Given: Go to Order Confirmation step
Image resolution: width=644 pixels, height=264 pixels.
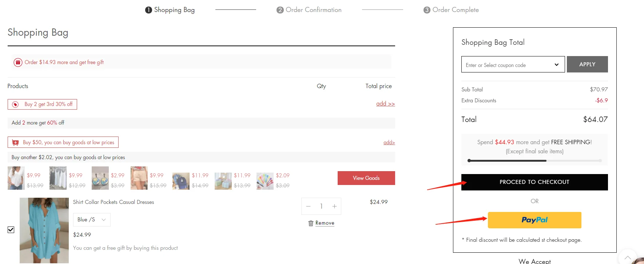Looking at the screenshot, I should pyautogui.click(x=309, y=10).
